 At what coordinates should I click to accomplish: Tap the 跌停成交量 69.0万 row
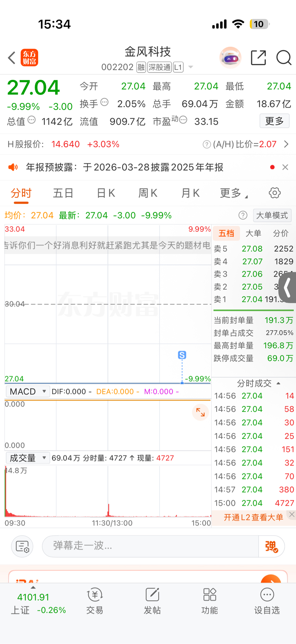(253, 358)
